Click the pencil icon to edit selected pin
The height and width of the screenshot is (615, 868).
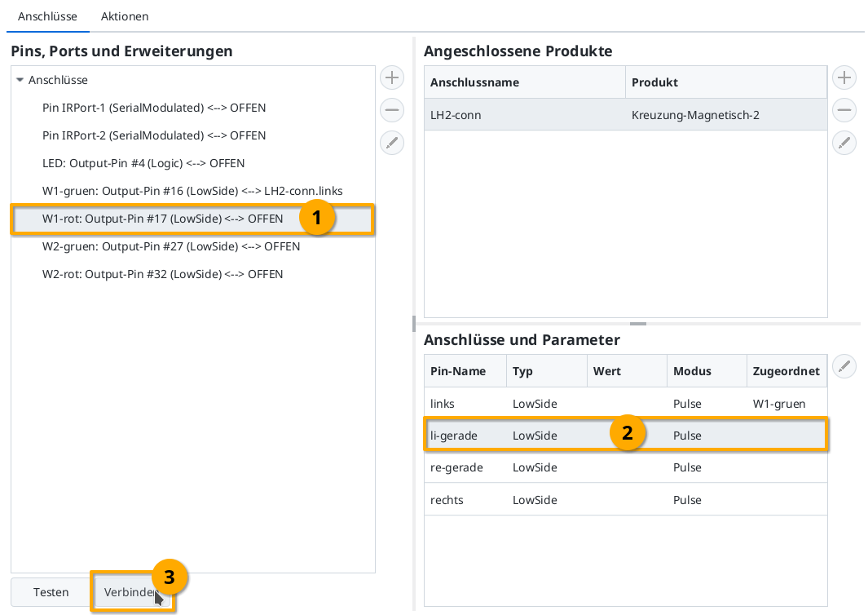(392, 143)
